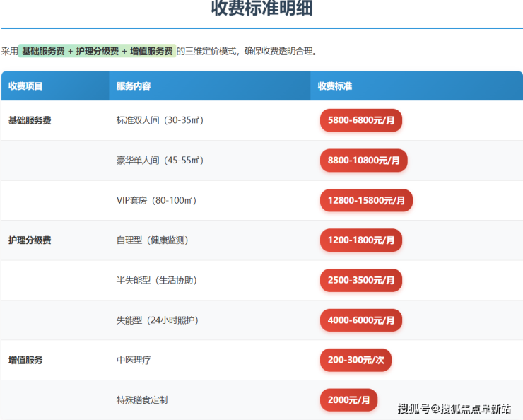Click the 2500-3500元/月 price badge

(360, 280)
